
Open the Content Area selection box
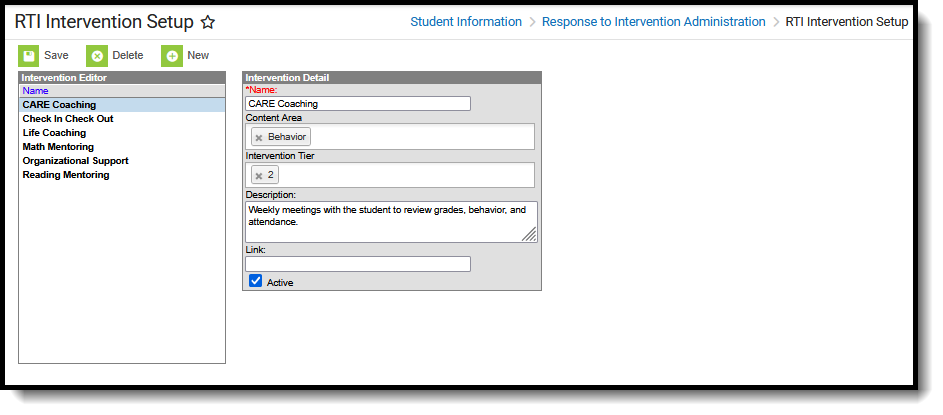(x=420, y=136)
